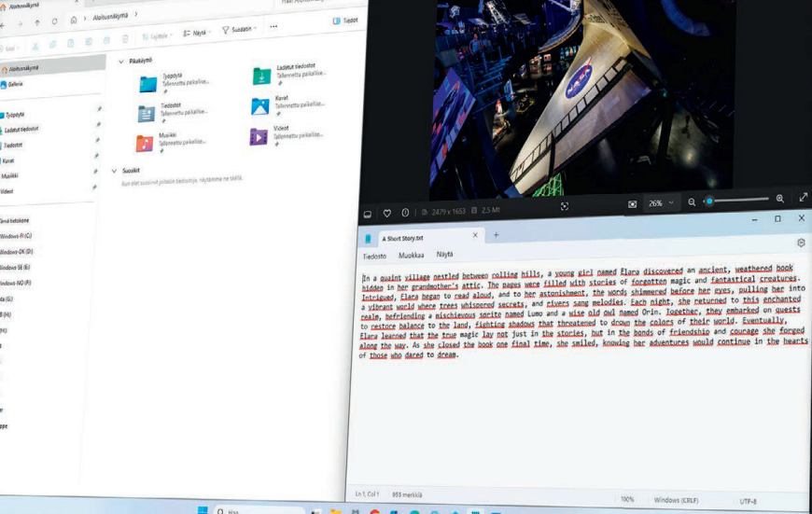Click '100%' zoom in Notepad status bar
Screen dimensions: 812x514
pos(627,499)
